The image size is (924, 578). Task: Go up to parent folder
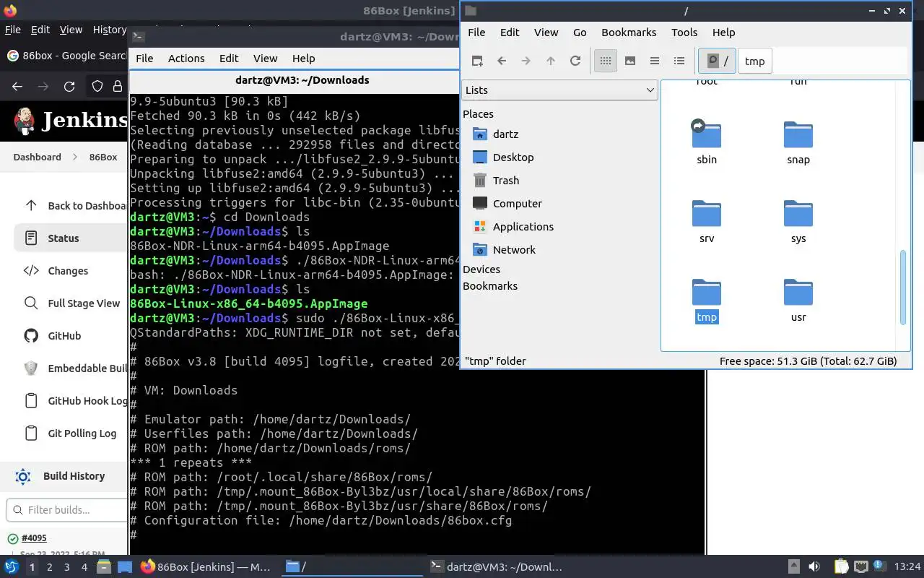[x=551, y=61]
